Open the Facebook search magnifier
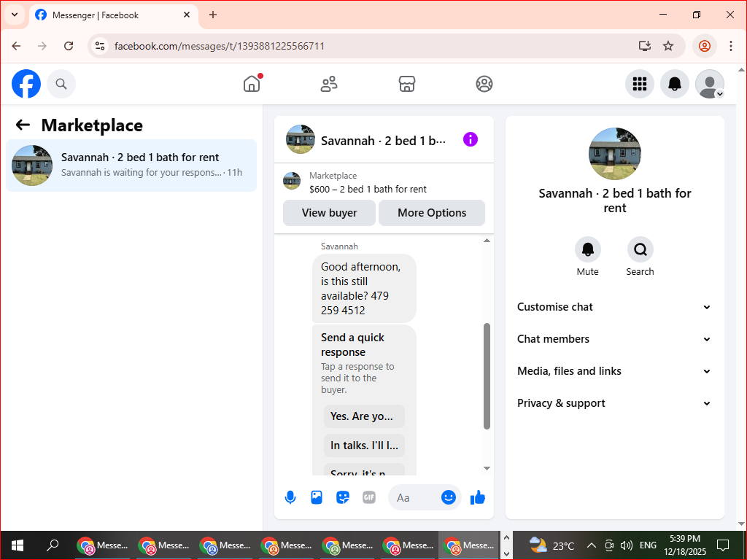 (x=61, y=84)
